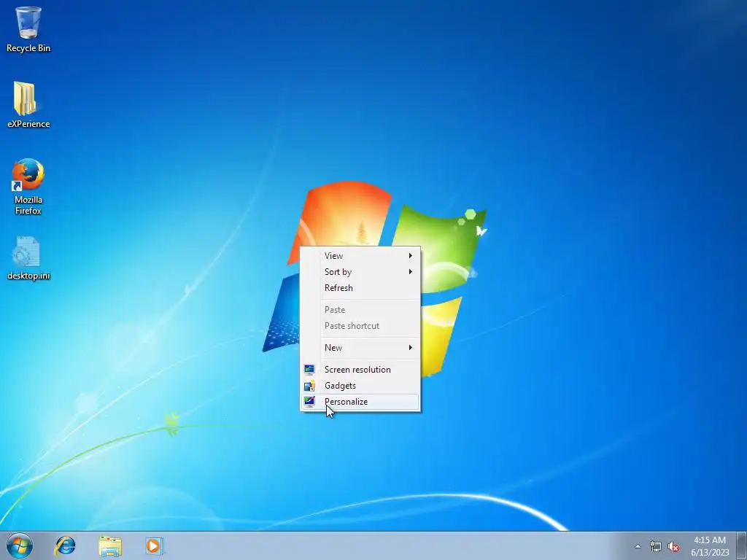Viewport: 747px width, 560px height.
Task: Click the muted speaker volume tray icon
Action: tap(673, 546)
